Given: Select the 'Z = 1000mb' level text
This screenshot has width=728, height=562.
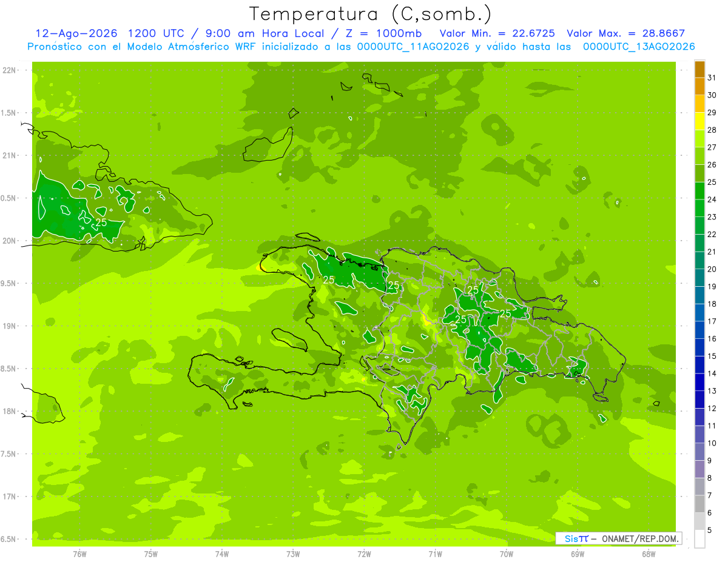Looking at the screenshot, I should point(385,33).
